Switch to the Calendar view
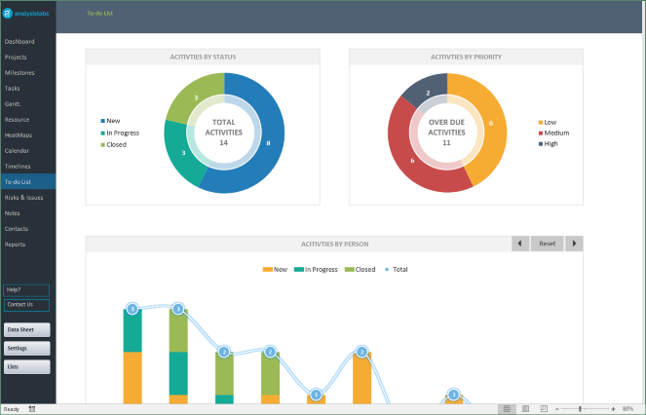 tap(17, 151)
